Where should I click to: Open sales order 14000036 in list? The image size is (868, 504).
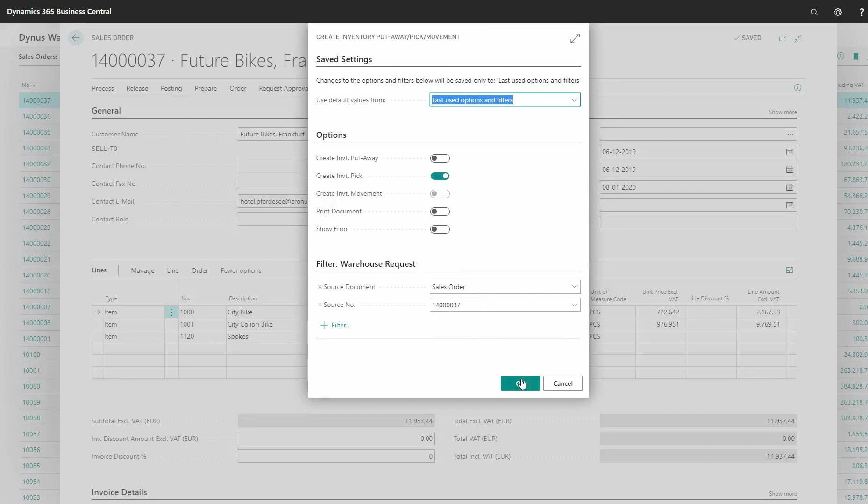tap(36, 116)
